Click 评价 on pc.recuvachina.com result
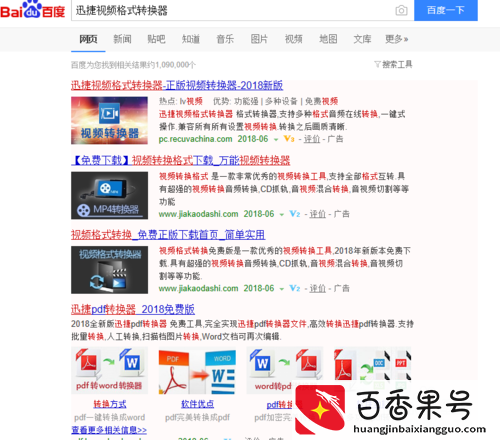Screen dimensions: 500x440 pos(312,139)
